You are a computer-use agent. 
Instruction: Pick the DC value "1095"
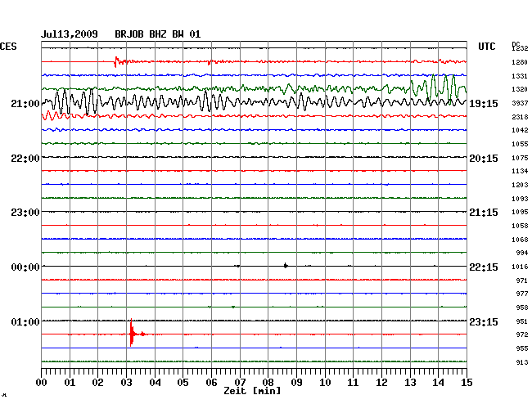click(520, 212)
